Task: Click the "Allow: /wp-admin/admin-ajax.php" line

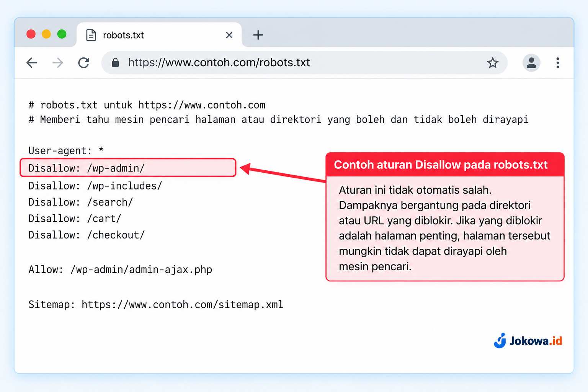Action: tap(120, 269)
